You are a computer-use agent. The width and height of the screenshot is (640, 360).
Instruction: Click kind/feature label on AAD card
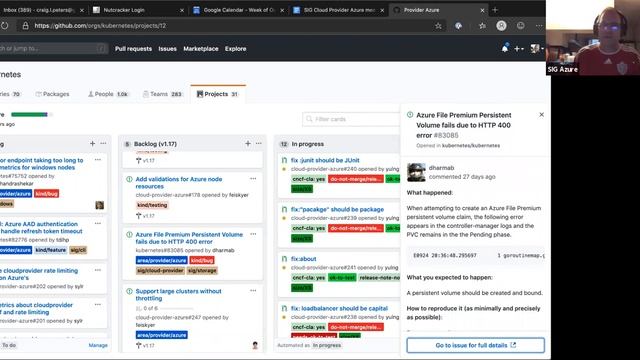tap(50, 250)
